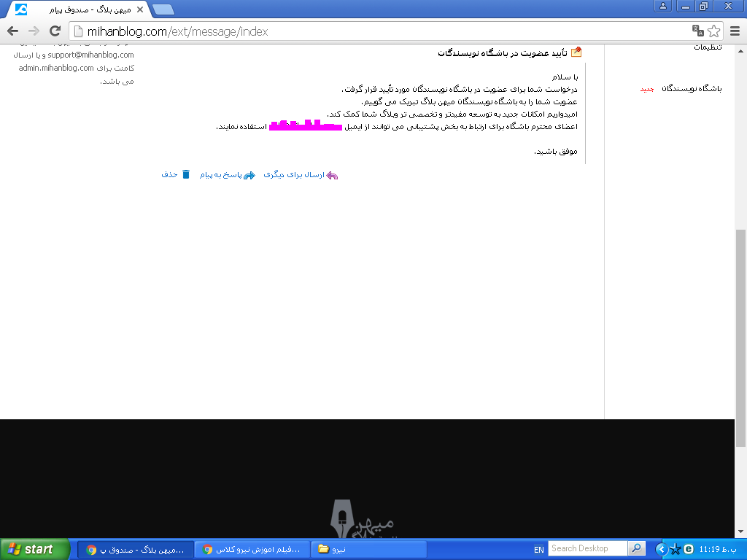The width and height of the screenshot is (747, 560).
Task: Click the Search Desktop field
Action: pyautogui.click(x=588, y=548)
